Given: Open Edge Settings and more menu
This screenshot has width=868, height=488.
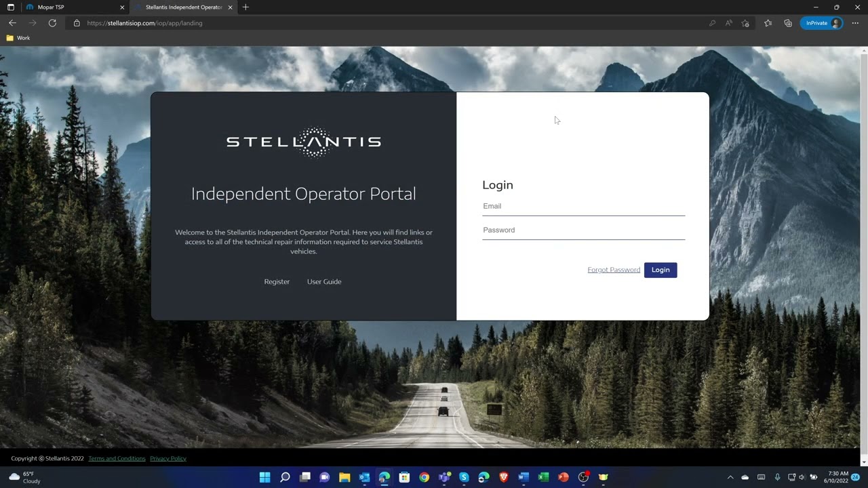Looking at the screenshot, I should pos(855,23).
